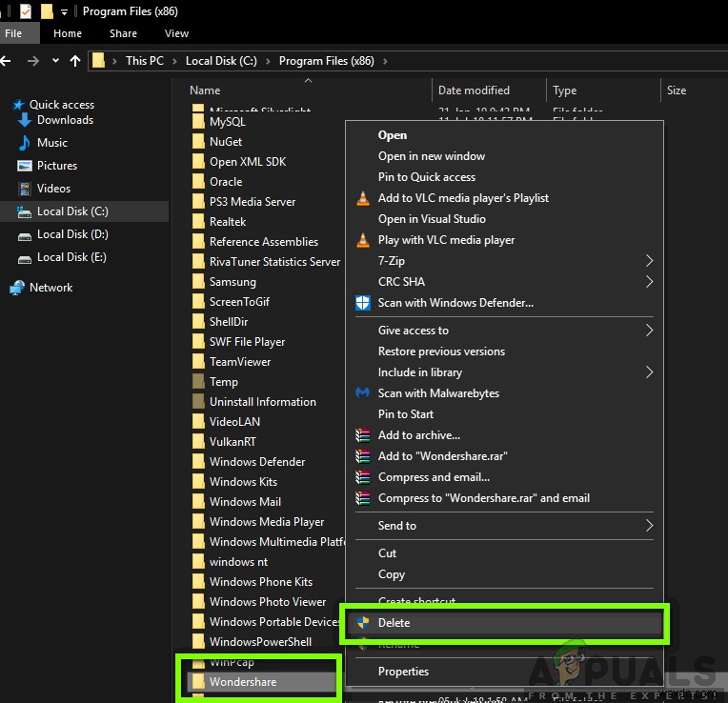Click the Quick access star icon
Viewport: 728px width, 703px height.
(18, 105)
